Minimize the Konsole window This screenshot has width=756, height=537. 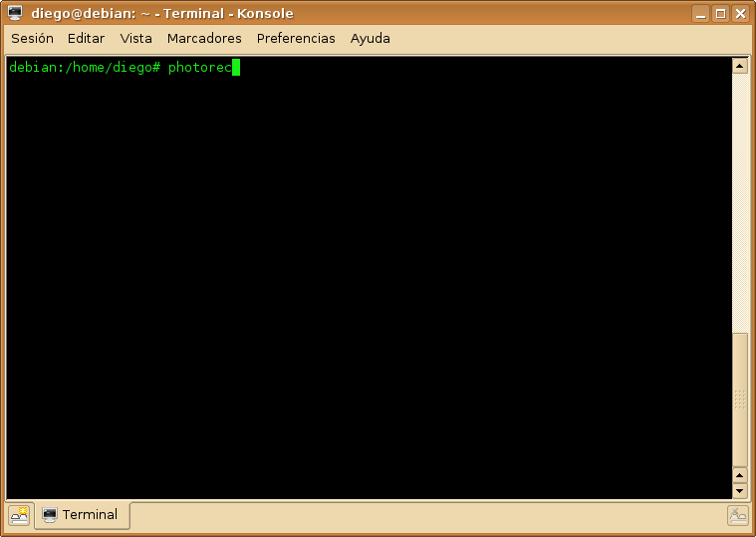[x=701, y=14]
